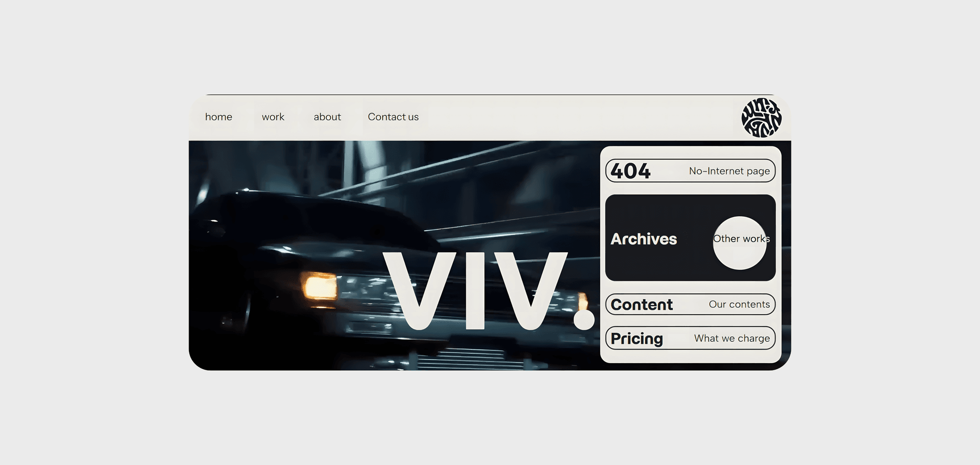Go to the home nav item
The height and width of the screenshot is (465, 980).
(219, 117)
